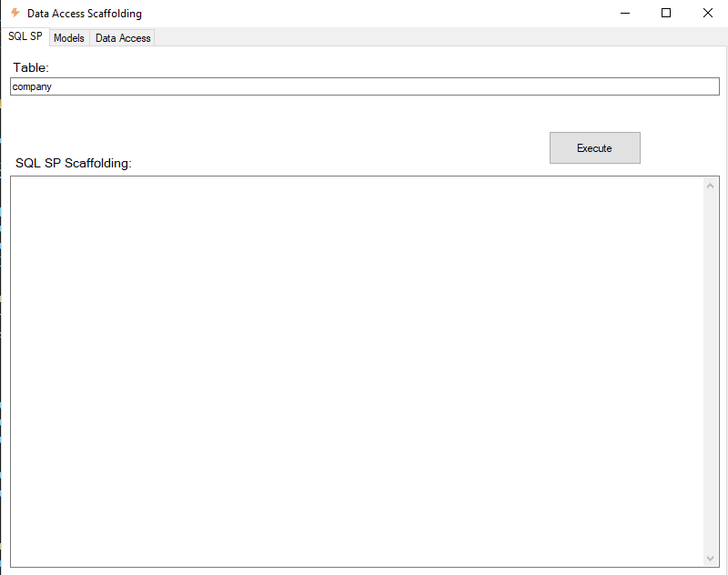This screenshot has width=728, height=575.
Task: Click the scrollbar down arrow
Action: point(711,558)
